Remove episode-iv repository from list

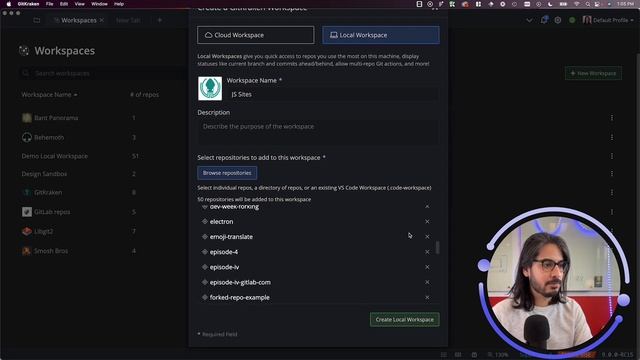[x=427, y=267]
